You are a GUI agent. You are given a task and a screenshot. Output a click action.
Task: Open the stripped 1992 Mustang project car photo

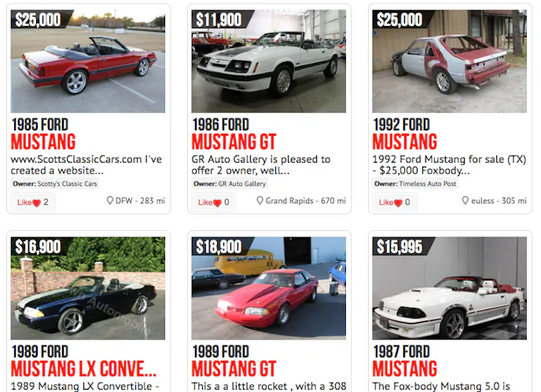(449, 61)
